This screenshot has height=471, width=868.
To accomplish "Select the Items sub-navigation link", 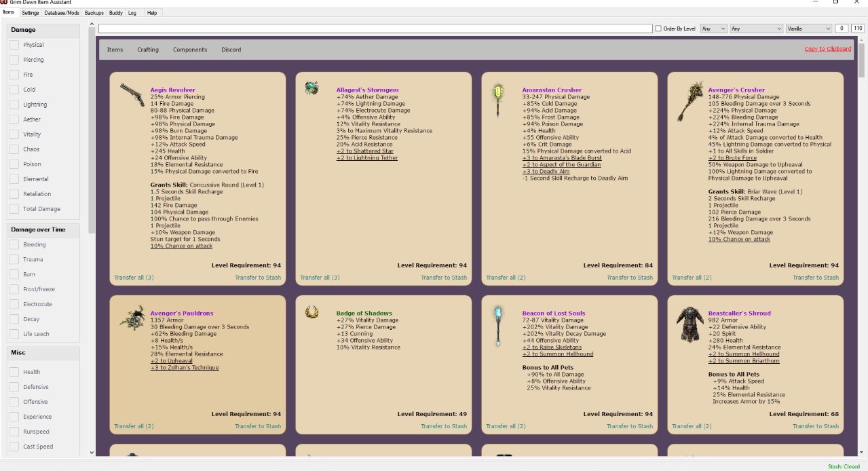I will (115, 50).
